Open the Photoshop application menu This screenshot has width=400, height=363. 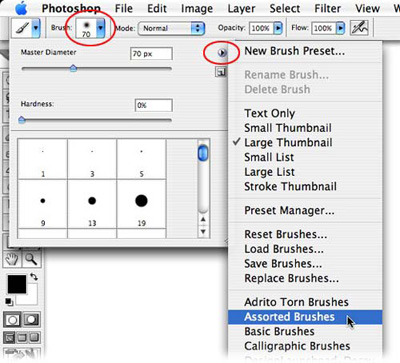[x=71, y=8]
